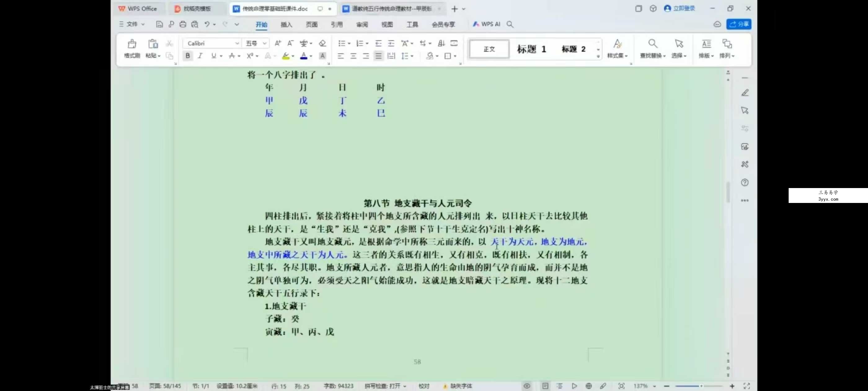Screen dimensions: 868x391
Task: Align text left
Action: point(341,56)
